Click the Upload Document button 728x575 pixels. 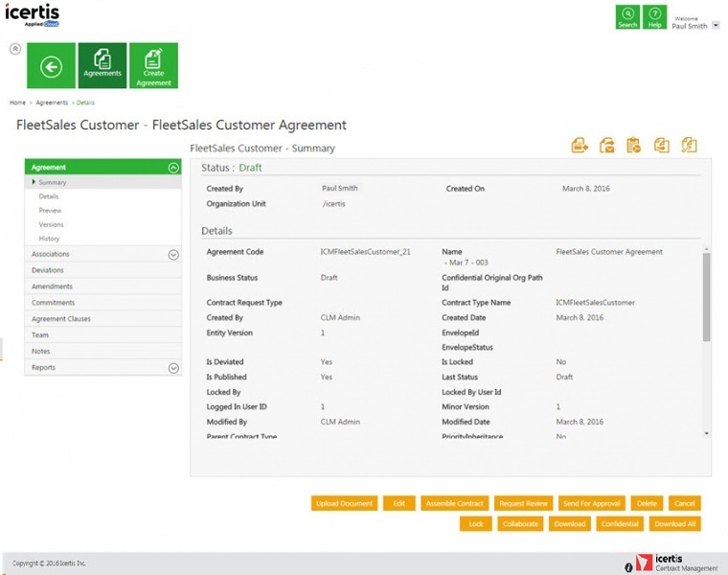pos(344,503)
